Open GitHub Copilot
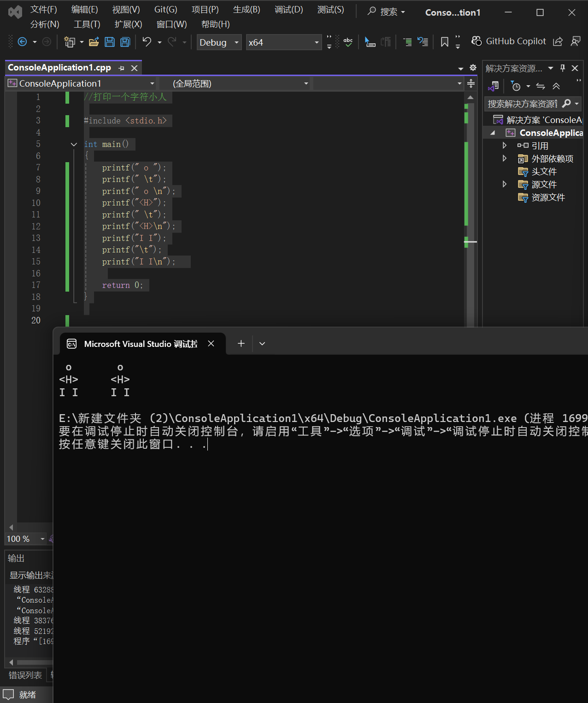Image resolution: width=588 pixels, height=703 pixels. 509,41
